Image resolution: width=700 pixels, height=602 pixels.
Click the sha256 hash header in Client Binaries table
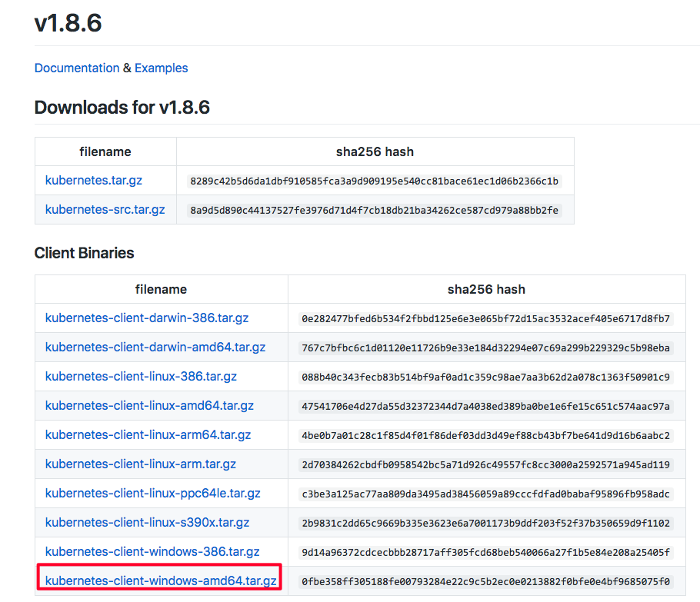point(487,289)
